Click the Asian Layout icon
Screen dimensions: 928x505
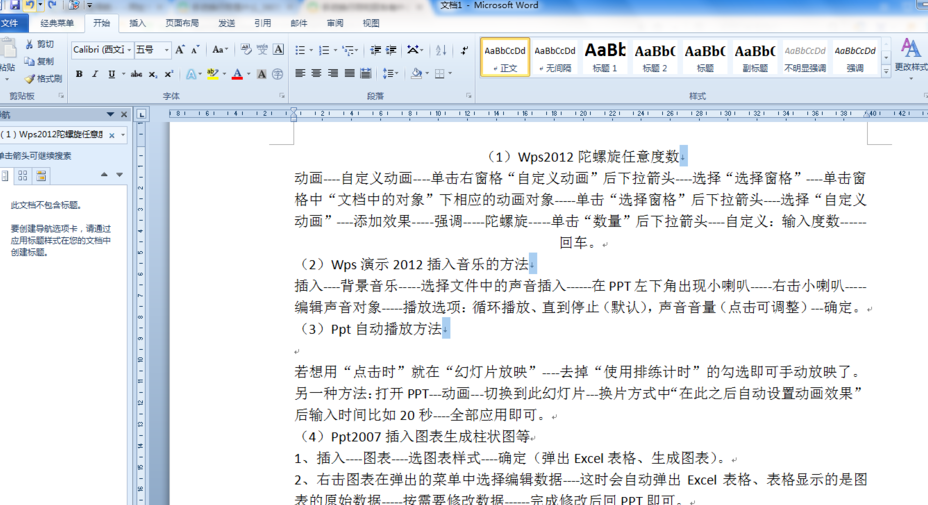pos(413,50)
